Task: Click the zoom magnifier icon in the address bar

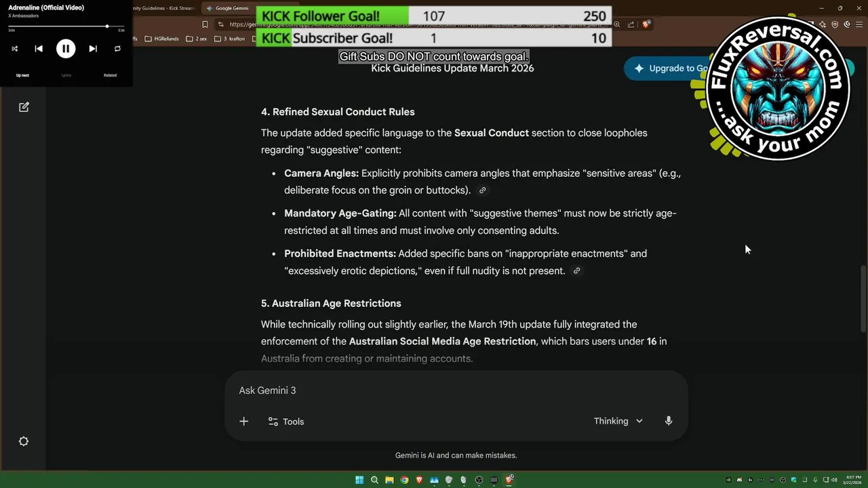Action: (617, 24)
